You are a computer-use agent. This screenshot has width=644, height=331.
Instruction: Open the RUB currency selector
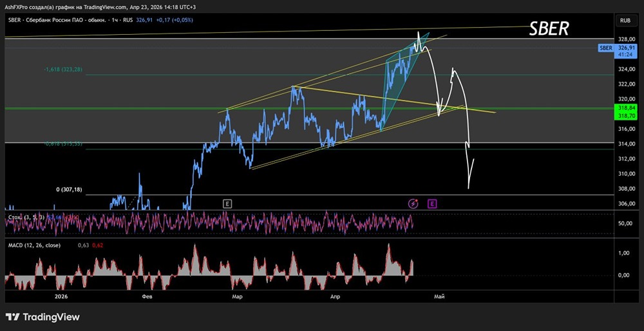pyautogui.click(x=625, y=20)
